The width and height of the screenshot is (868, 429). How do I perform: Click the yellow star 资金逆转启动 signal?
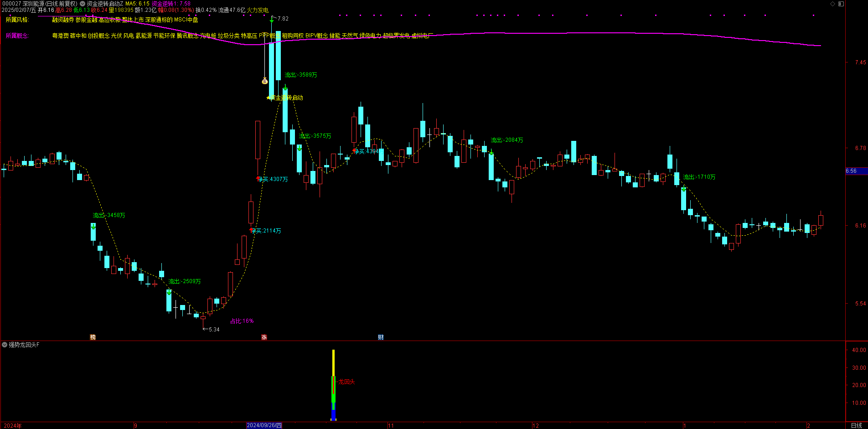coord(285,98)
